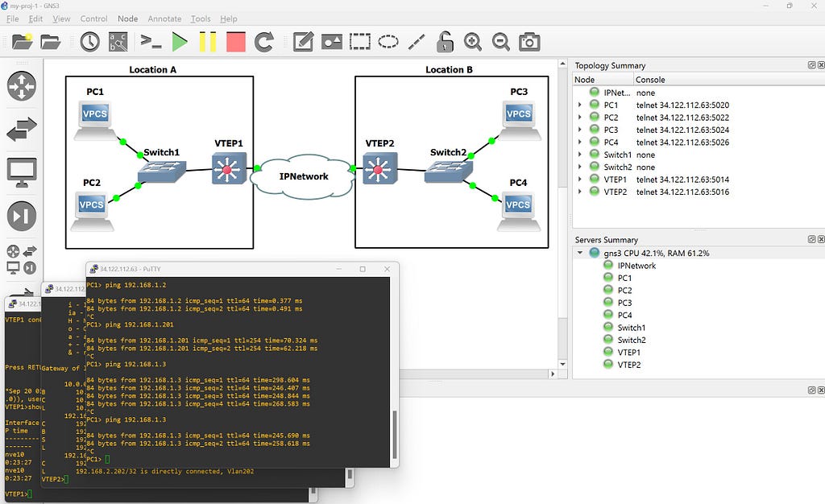Open the View menu
The width and height of the screenshot is (825, 504).
tap(61, 19)
